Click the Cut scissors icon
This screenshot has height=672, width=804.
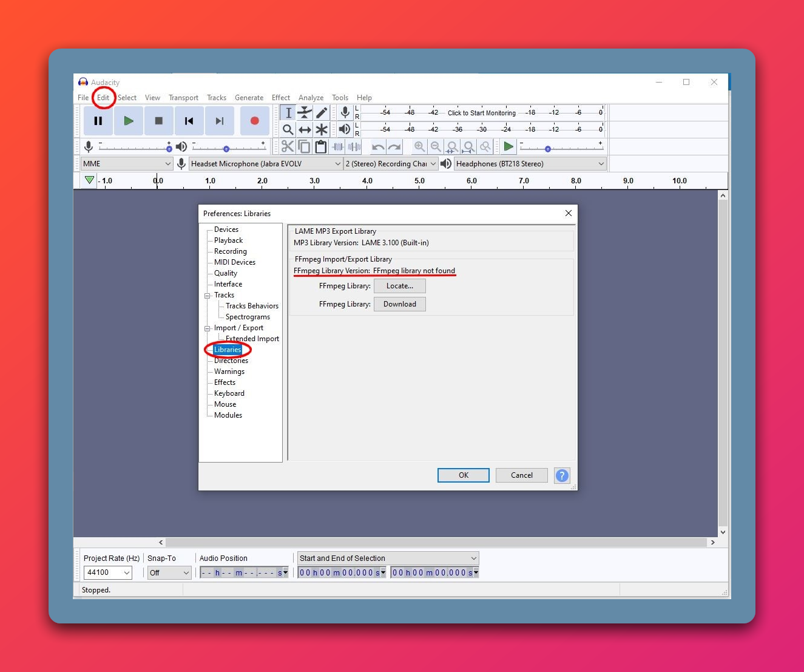(x=288, y=146)
